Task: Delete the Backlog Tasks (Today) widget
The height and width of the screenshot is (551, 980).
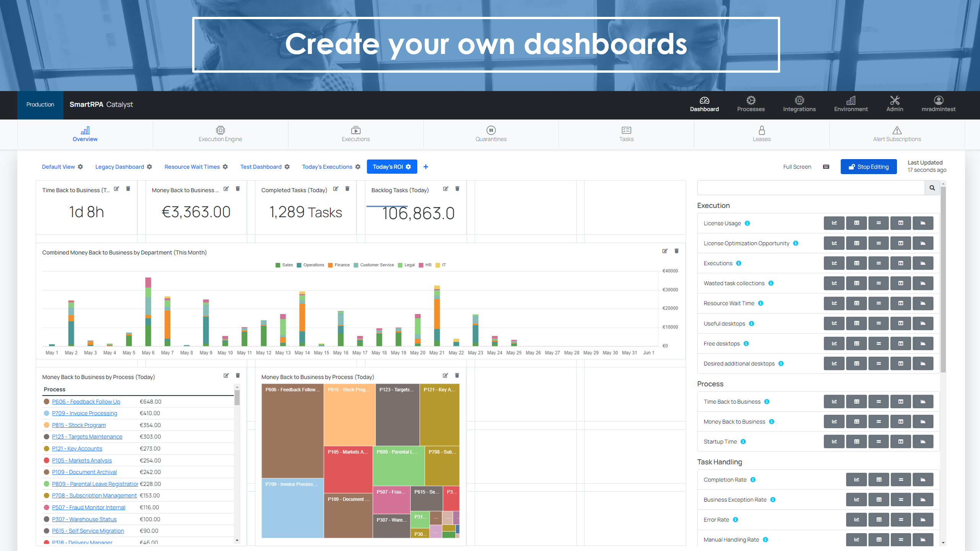Action: [457, 189]
